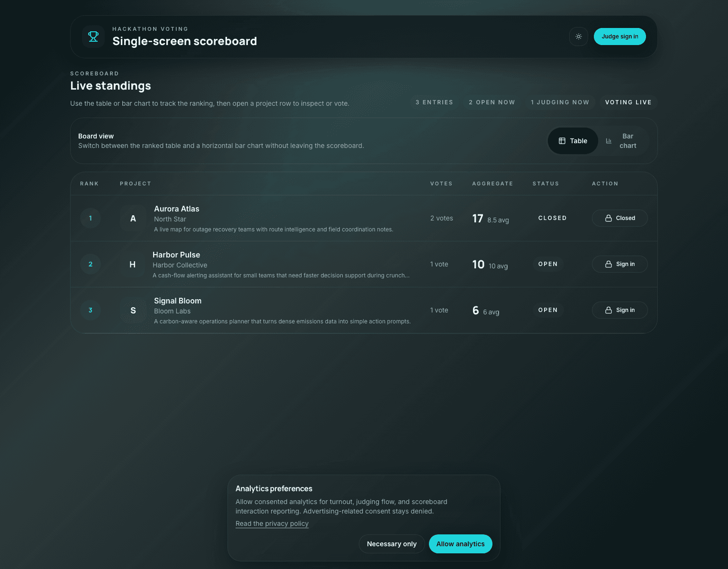Viewport: 728px width, 569px height.
Task: Open the Signal Bloom project row
Action: 284,310
